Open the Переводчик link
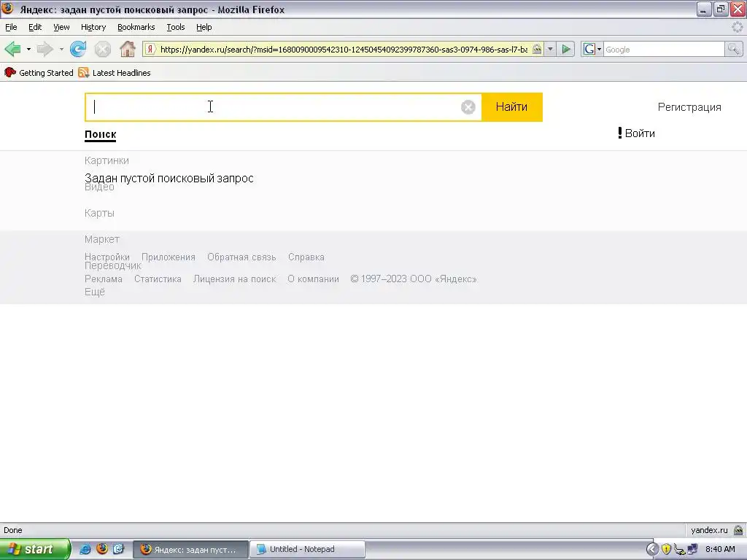This screenshot has height=560, width=747. point(113,266)
